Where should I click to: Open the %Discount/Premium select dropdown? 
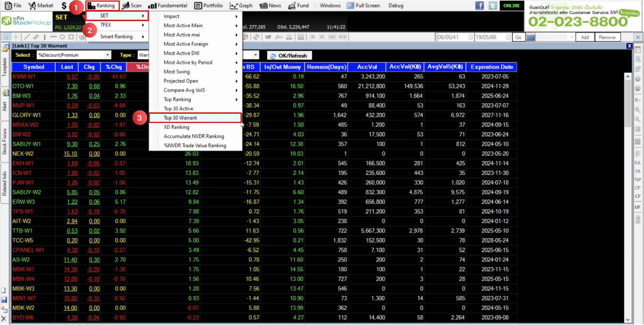[74, 55]
